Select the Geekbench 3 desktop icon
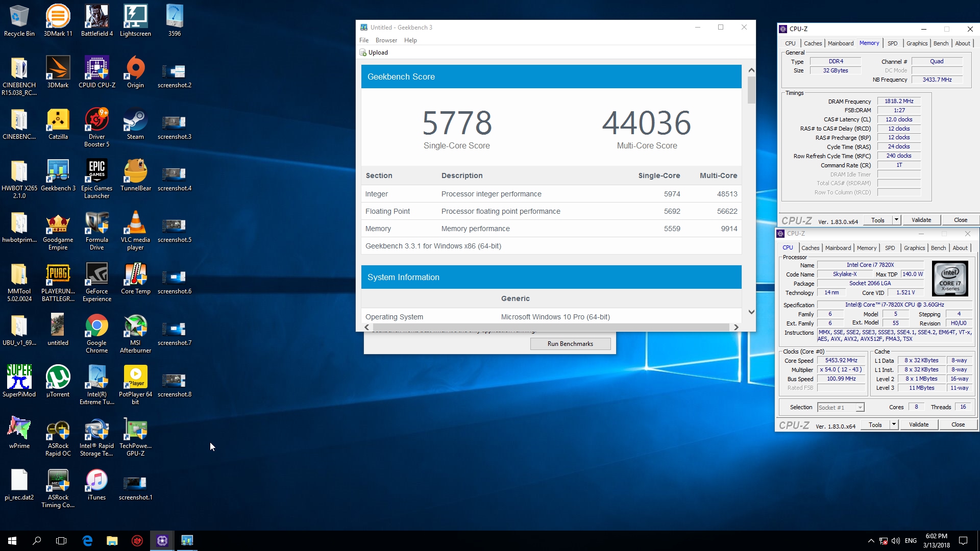The height and width of the screenshot is (551, 980). [58, 175]
